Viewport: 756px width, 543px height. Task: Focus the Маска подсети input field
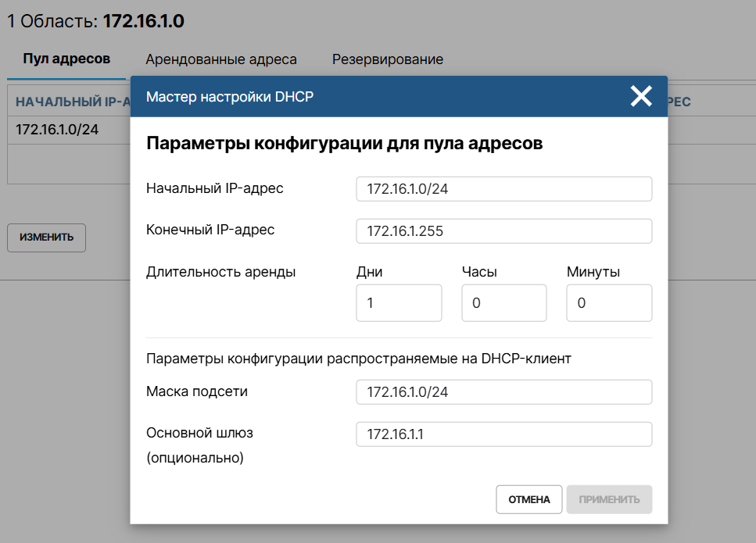pyautogui.click(x=503, y=392)
